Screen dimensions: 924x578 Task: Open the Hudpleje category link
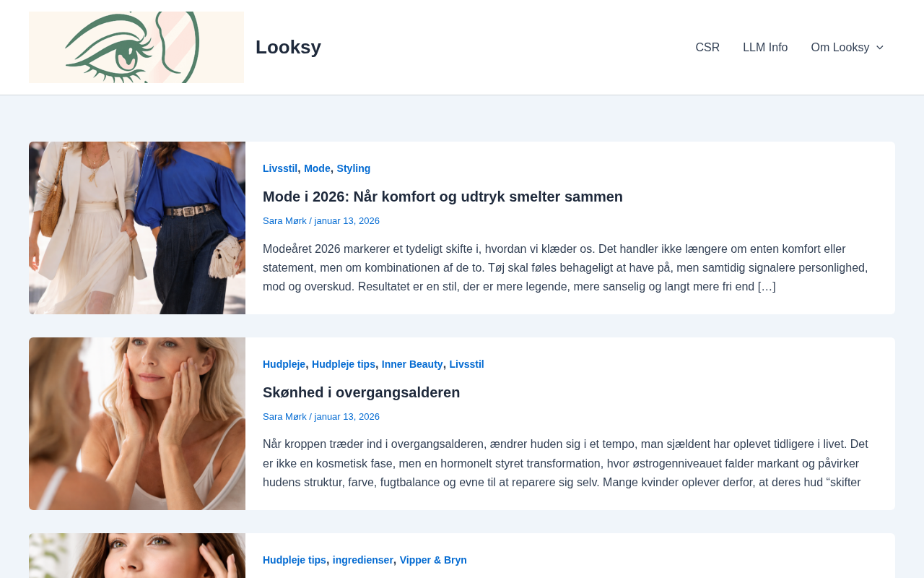(x=284, y=364)
